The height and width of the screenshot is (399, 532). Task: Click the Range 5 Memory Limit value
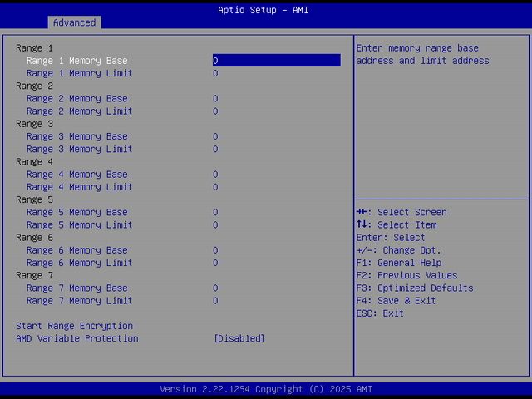pyautogui.click(x=215, y=225)
